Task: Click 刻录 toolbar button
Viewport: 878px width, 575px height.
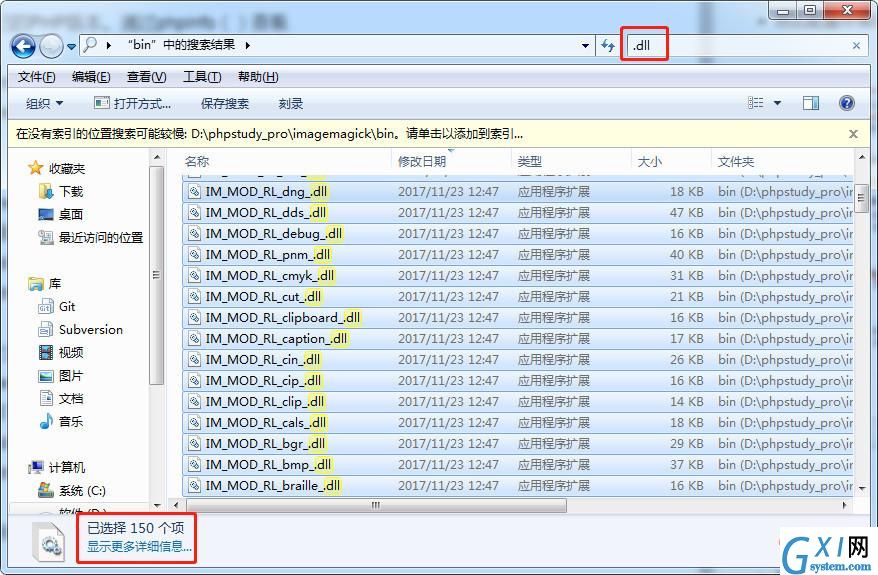Action: (x=291, y=104)
